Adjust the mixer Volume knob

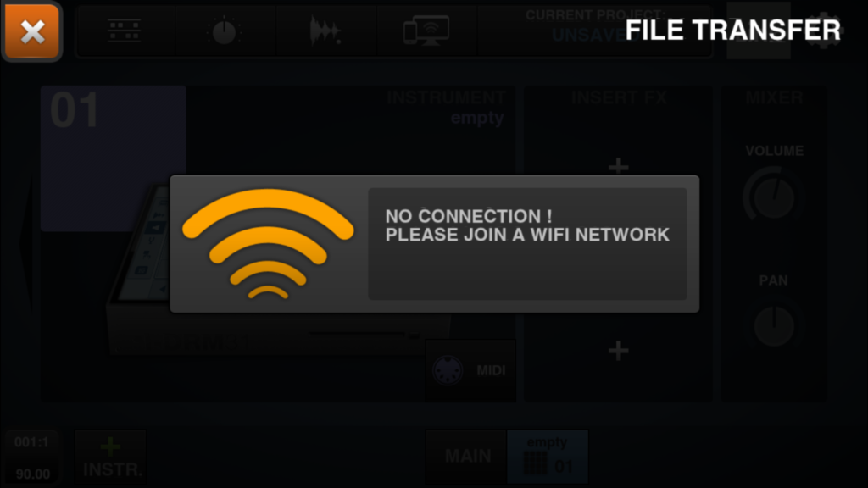[x=773, y=197]
